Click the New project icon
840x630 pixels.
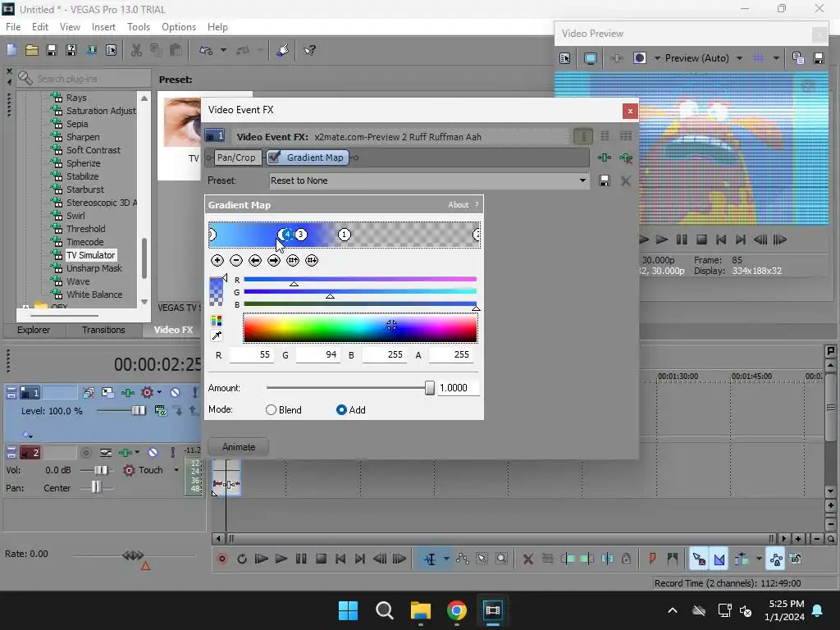[11, 50]
